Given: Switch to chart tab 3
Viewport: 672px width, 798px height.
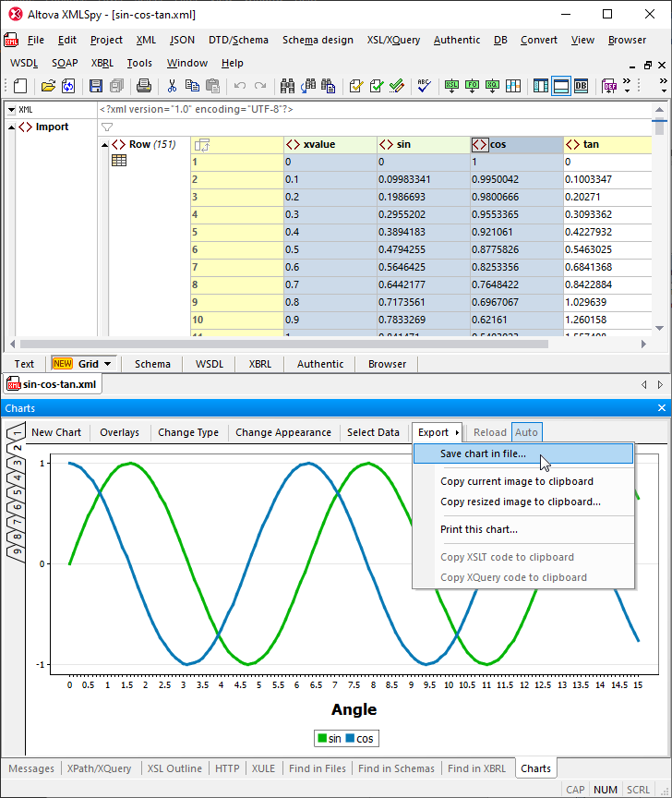Looking at the screenshot, I should (16, 464).
